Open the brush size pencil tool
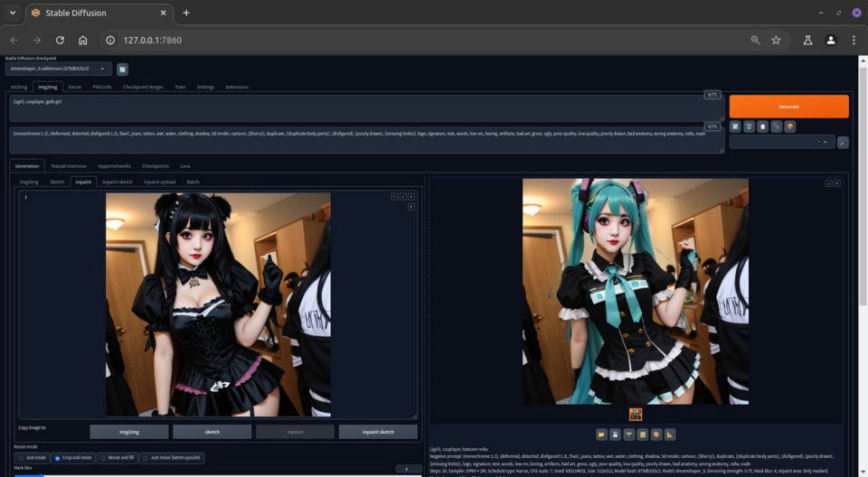The width and height of the screenshot is (868, 477). 411,207
